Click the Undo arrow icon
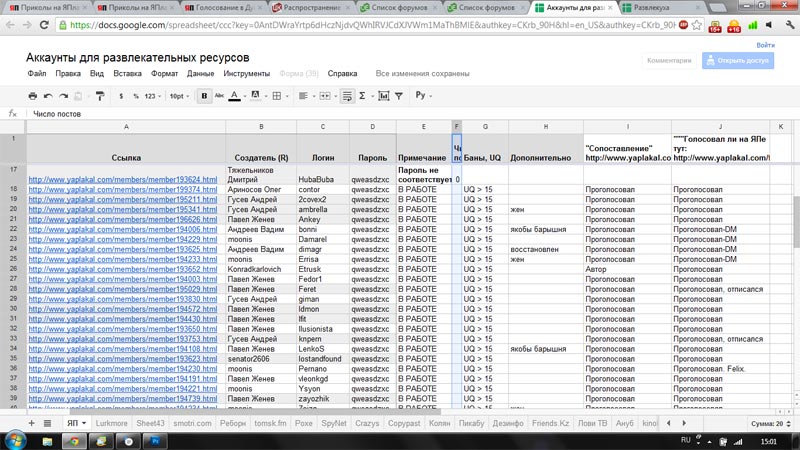Viewport: 800px width, 450px height. [49, 96]
